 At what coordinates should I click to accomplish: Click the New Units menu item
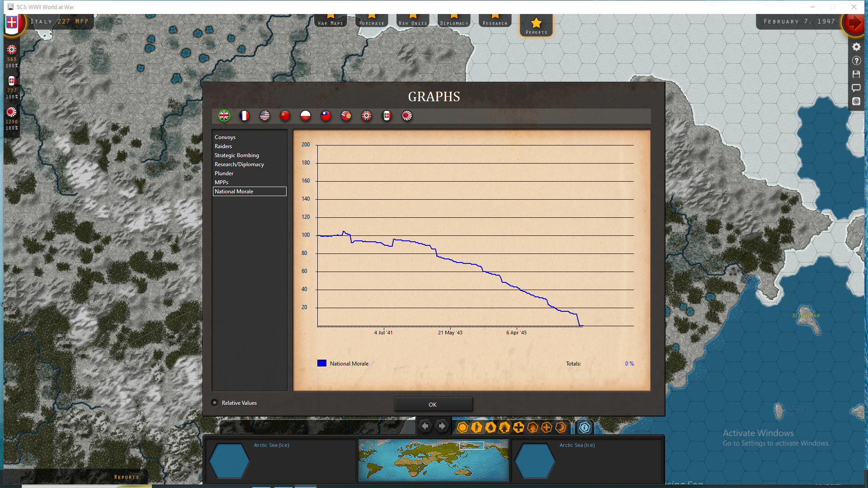tap(412, 20)
